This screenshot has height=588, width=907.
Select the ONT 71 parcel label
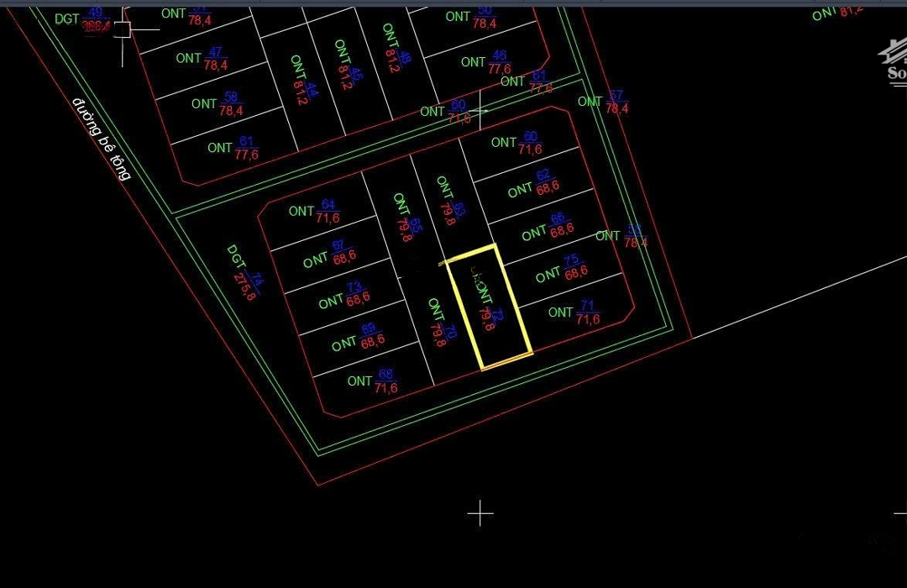pos(574,312)
